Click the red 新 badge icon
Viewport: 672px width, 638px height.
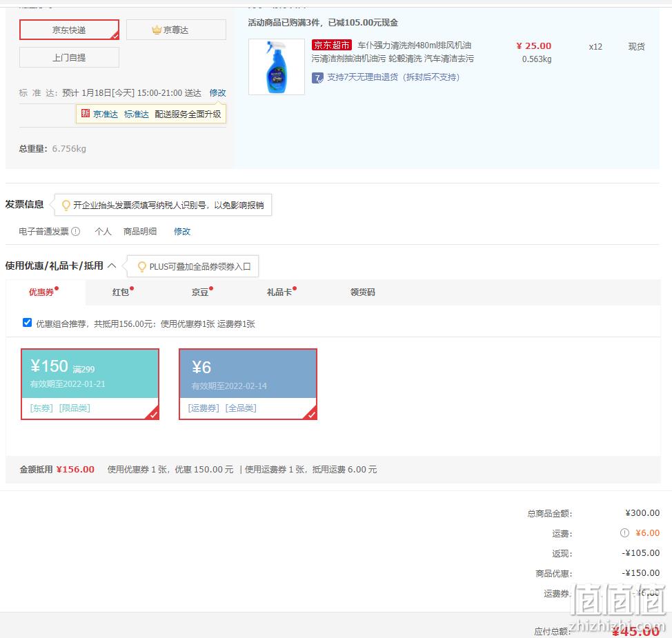[x=86, y=114]
